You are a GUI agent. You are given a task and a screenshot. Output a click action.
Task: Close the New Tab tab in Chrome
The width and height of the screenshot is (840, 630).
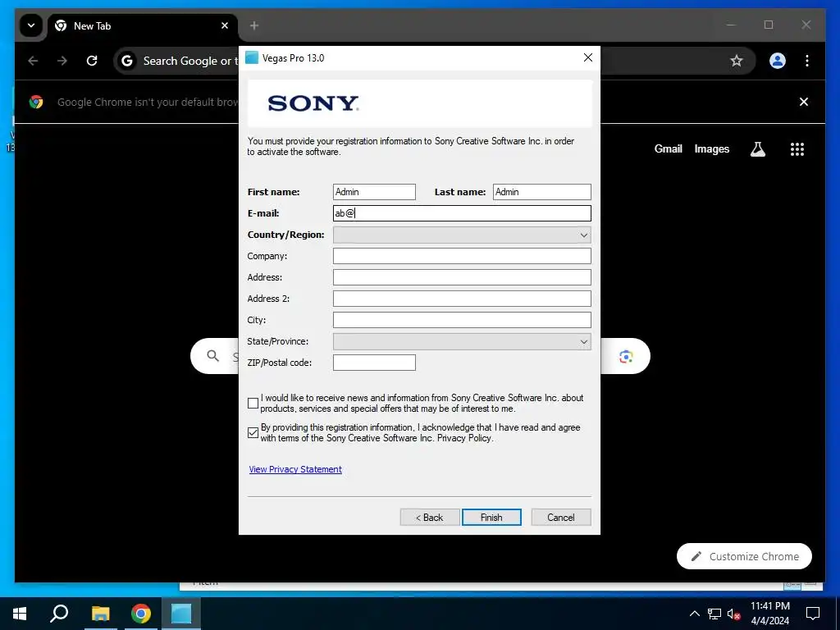pyautogui.click(x=225, y=25)
